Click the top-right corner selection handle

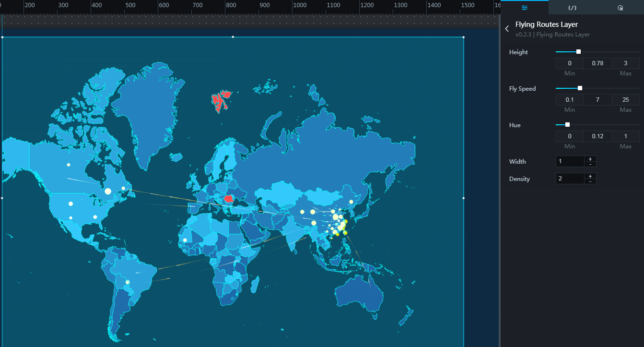[464, 36]
